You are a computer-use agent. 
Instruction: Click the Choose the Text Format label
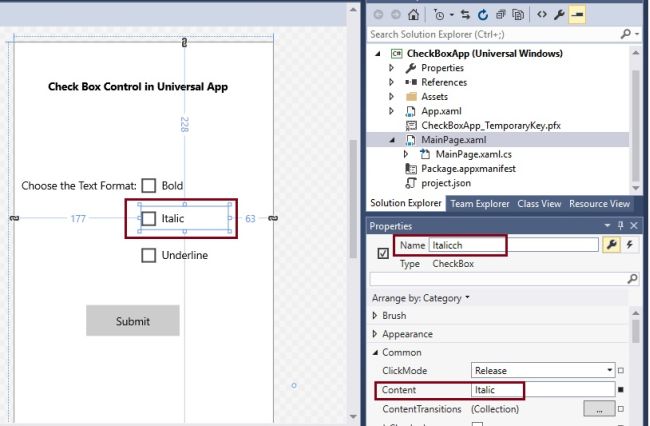[x=79, y=186]
